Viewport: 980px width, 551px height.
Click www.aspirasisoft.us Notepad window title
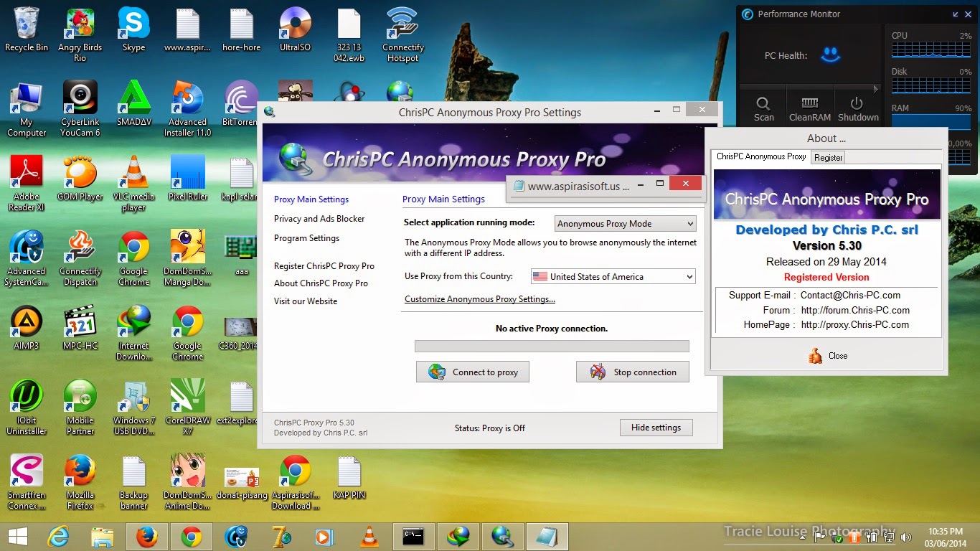pyautogui.click(x=578, y=186)
